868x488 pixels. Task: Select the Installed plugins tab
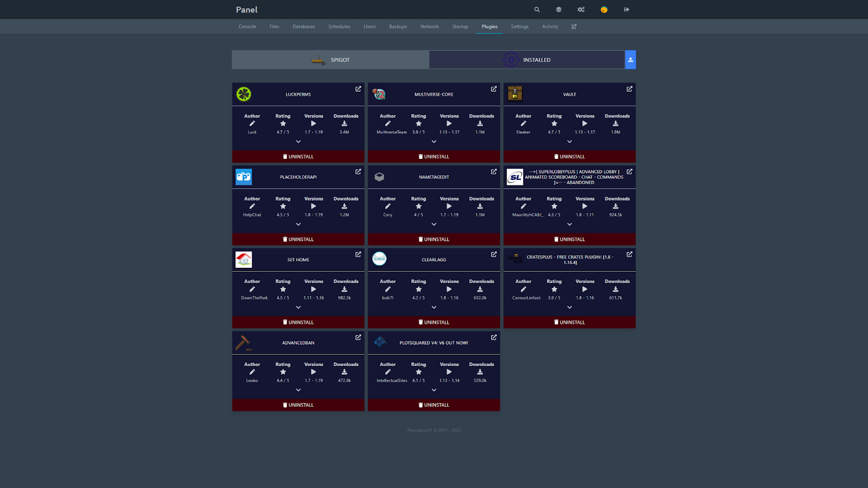tap(527, 60)
